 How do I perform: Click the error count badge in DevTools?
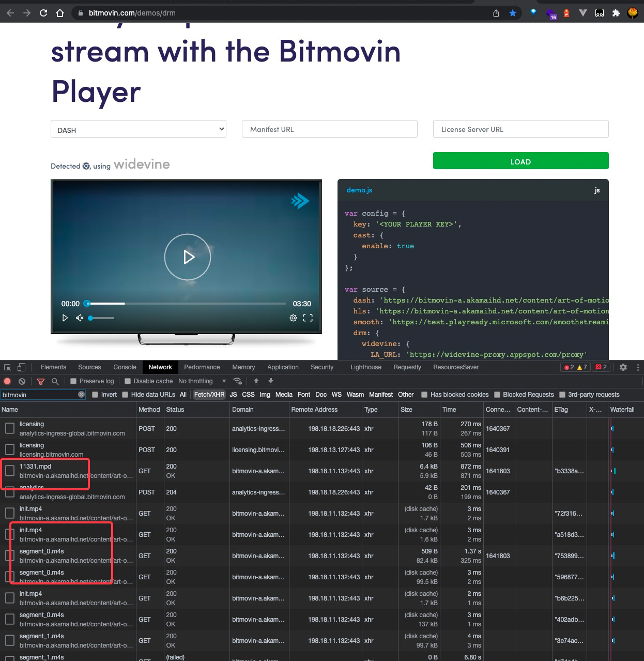point(569,367)
